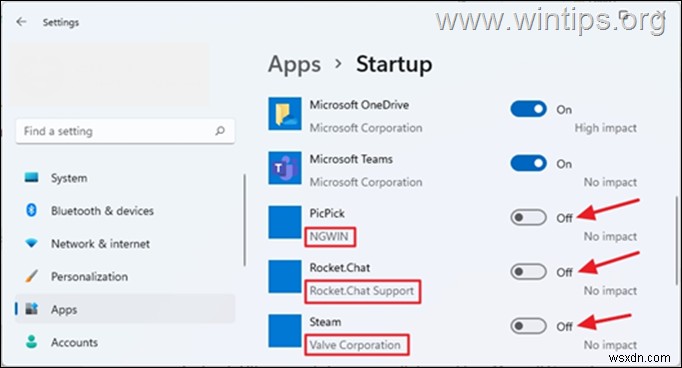Click the Network wifi icon in the sidebar
The image size is (682, 368).
coord(31,243)
